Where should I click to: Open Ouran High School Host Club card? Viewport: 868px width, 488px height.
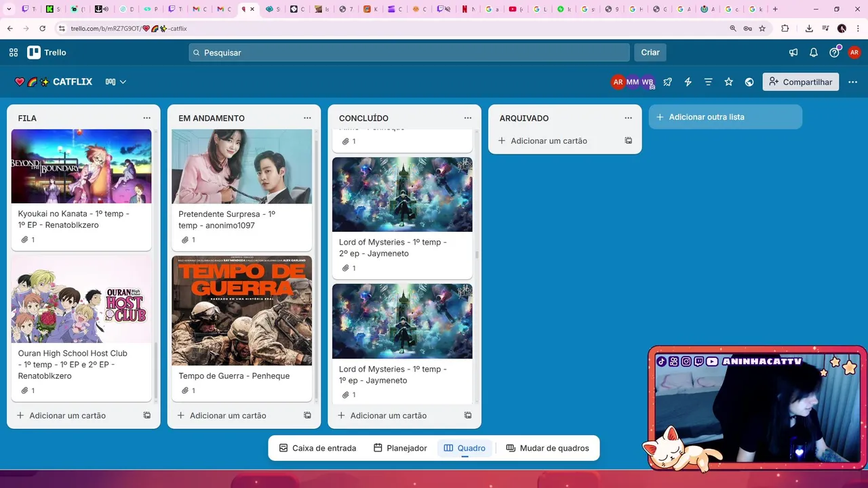(81, 329)
